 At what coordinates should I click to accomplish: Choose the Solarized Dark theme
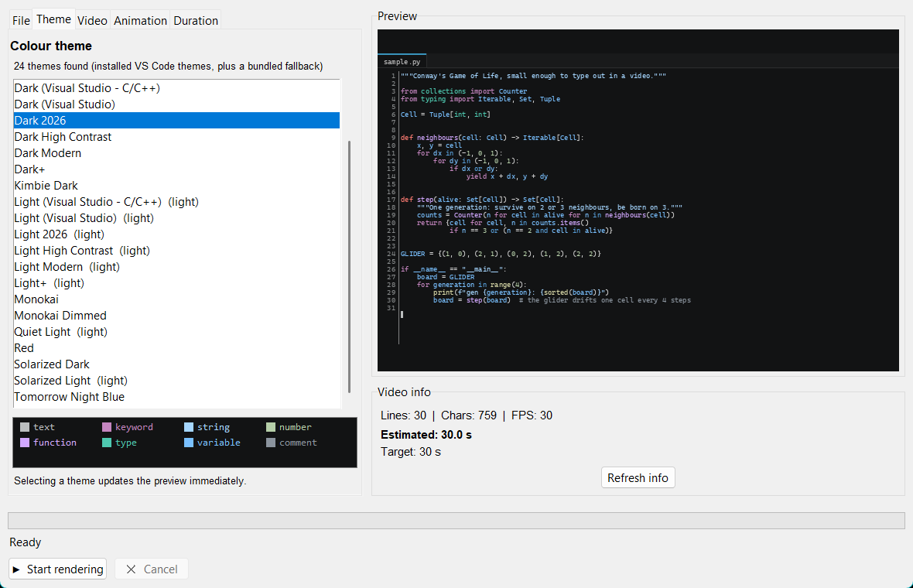point(176,365)
